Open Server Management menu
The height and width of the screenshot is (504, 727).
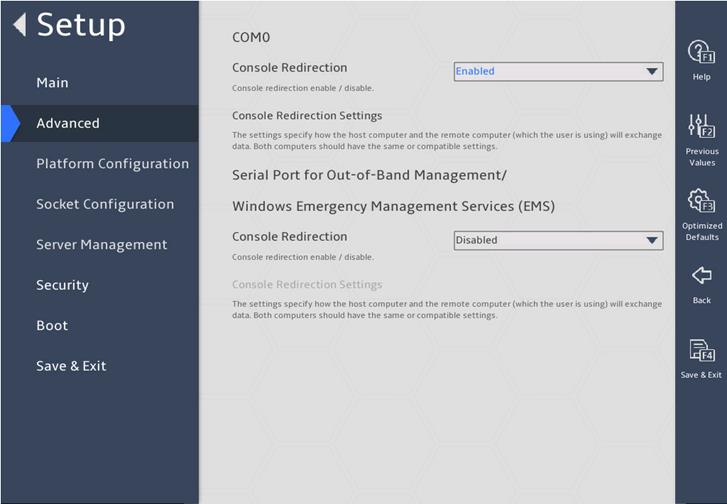point(102,244)
